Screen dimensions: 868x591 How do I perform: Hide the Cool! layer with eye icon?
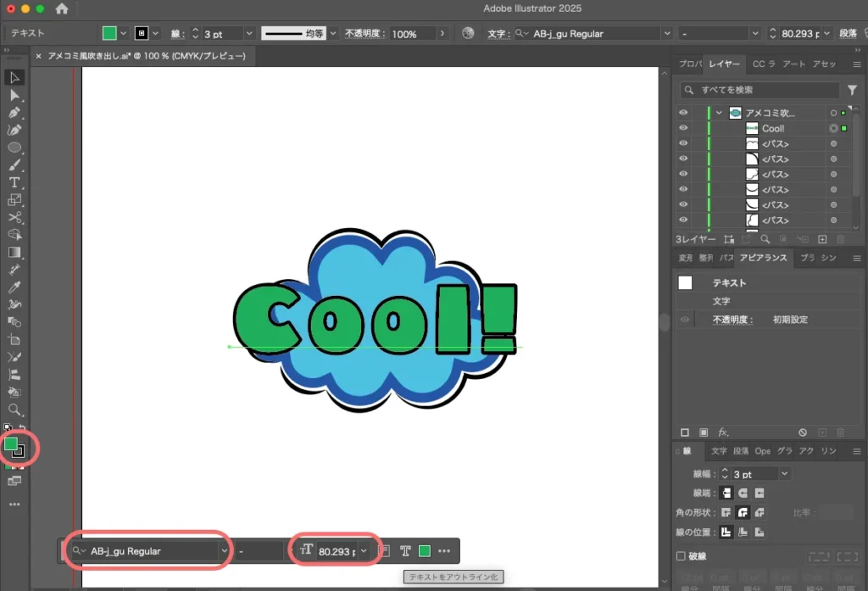click(683, 128)
